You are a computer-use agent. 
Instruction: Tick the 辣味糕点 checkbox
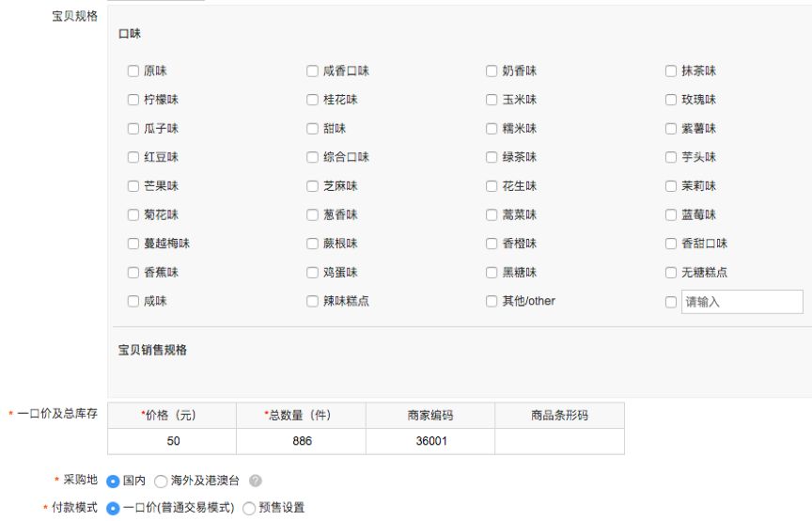click(312, 301)
